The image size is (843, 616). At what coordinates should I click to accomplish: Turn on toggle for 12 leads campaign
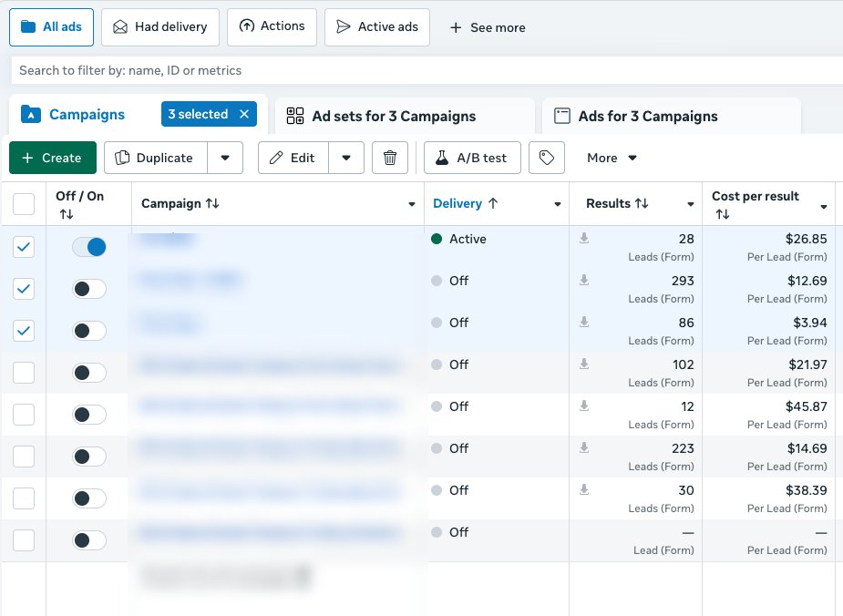tap(89, 415)
